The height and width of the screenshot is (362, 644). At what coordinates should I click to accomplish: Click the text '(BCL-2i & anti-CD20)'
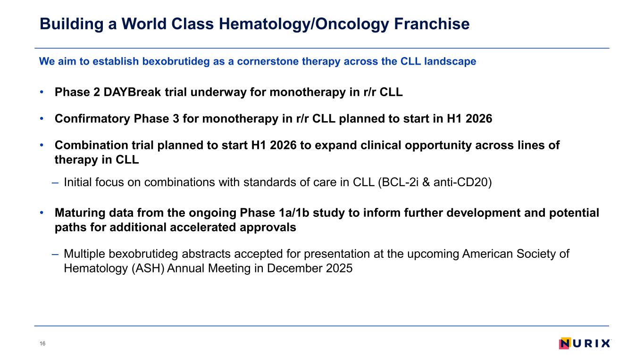[435, 182]
